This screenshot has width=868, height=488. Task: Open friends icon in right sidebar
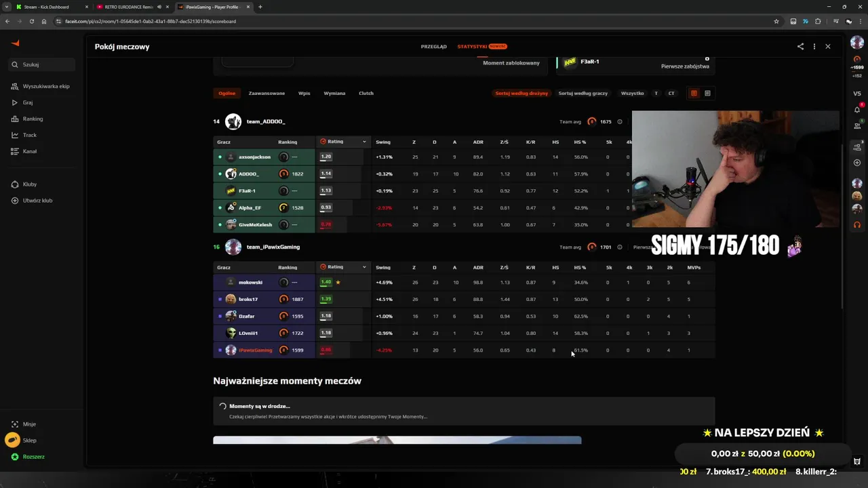pos(857,125)
